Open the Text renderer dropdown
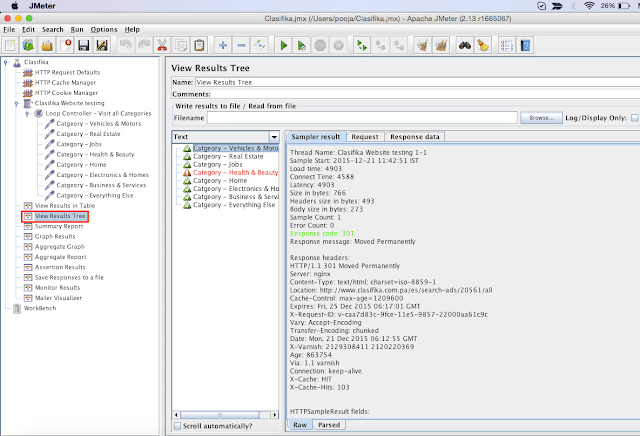The height and width of the screenshot is (436, 640). pyautogui.click(x=274, y=136)
